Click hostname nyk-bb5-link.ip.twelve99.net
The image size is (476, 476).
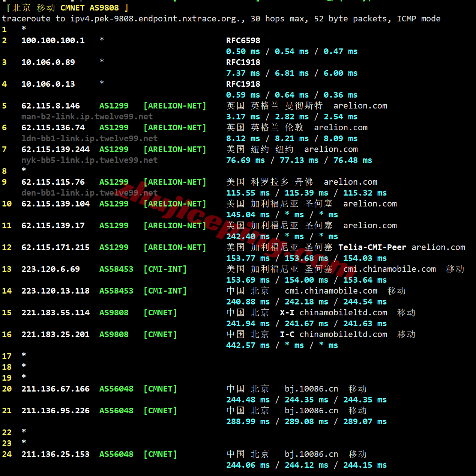click(89, 160)
